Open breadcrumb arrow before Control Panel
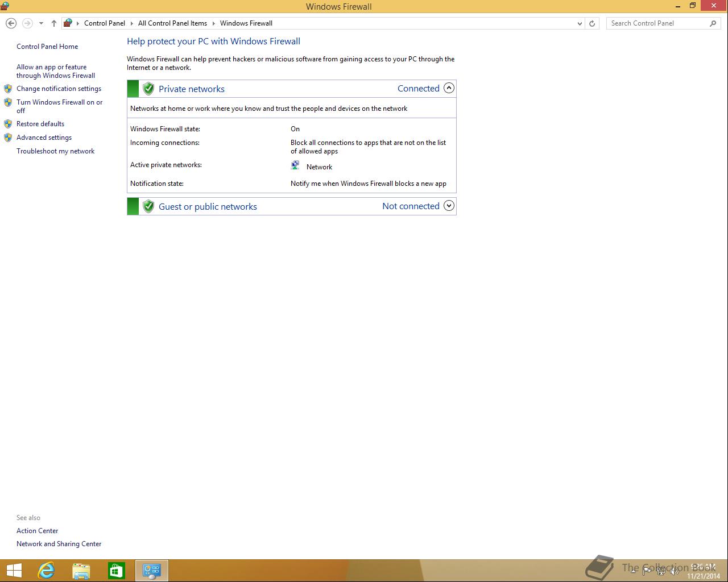 (x=78, y=23)
